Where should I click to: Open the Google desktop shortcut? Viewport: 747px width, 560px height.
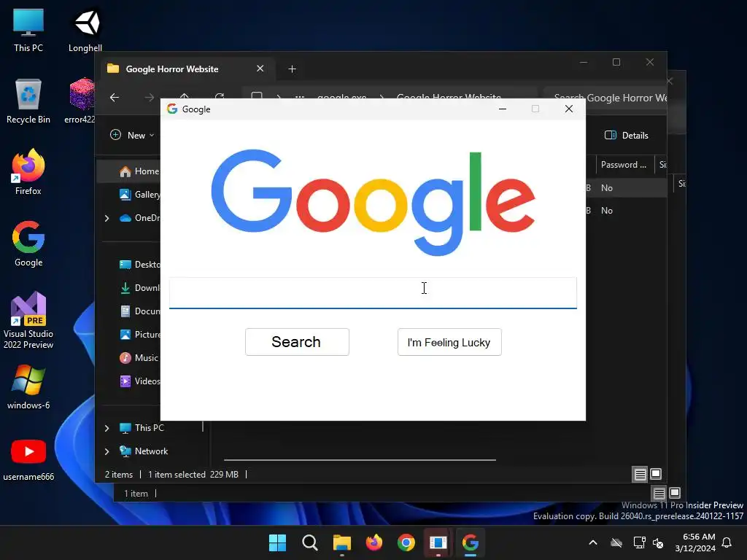[28, 244]
